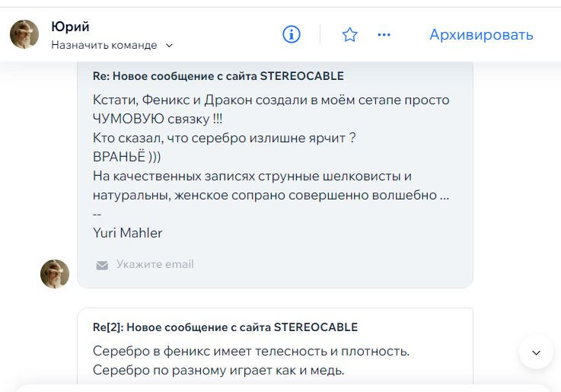Click the line На качественных записях струнные шелковисты
Viewport: 561px width, 392px height.
252,176
